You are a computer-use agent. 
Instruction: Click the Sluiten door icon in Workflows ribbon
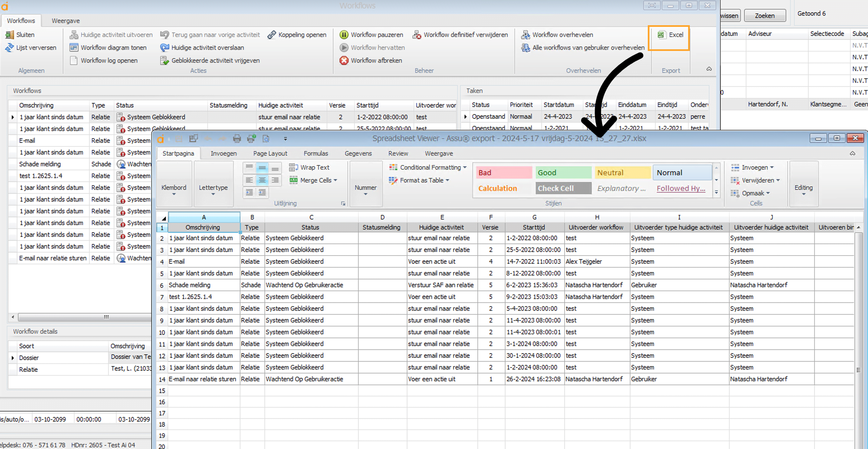(10, 35)
